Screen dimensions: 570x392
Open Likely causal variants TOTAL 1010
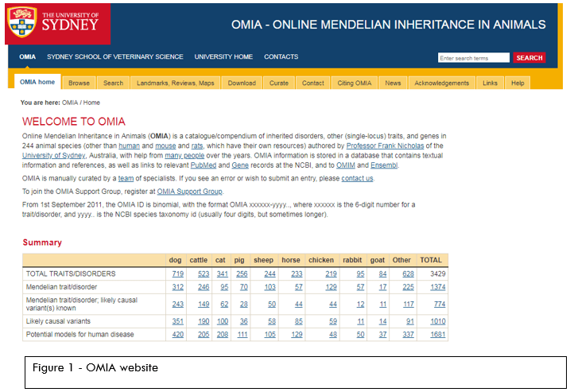(438, 321)
